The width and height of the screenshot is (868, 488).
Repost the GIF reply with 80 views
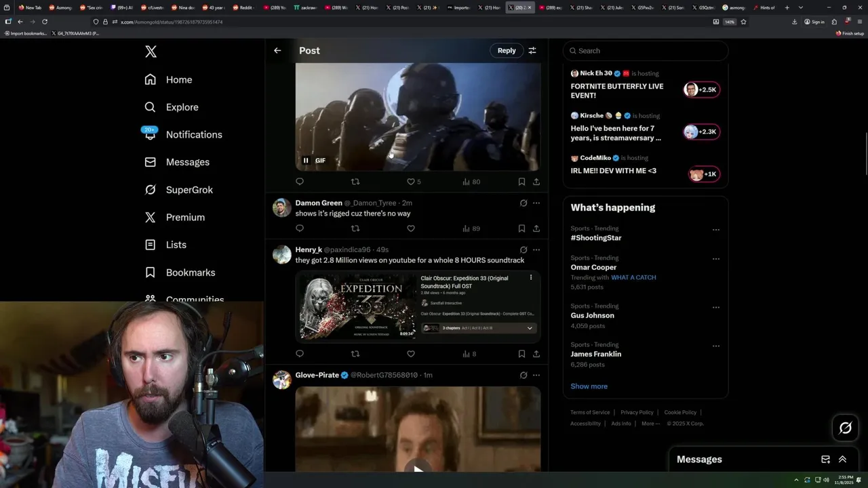[x=355, y=182]
